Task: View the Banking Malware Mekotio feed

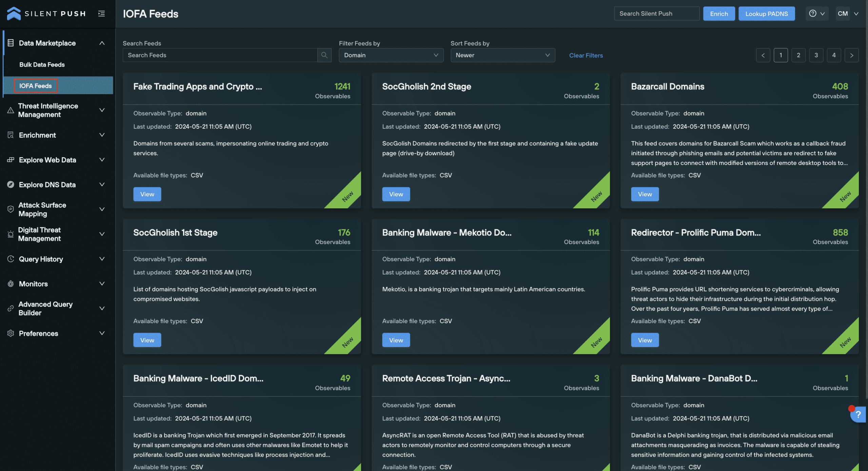Action: pos(396,340)
